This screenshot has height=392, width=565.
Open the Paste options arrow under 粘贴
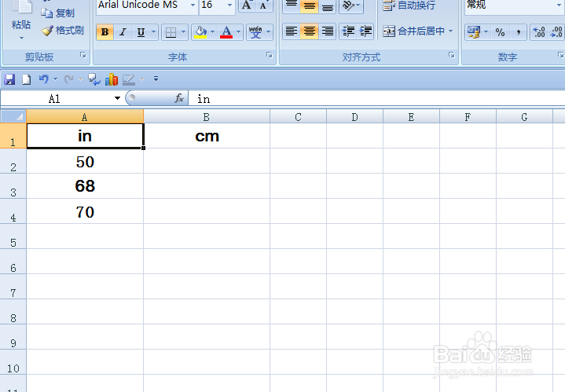21,38
